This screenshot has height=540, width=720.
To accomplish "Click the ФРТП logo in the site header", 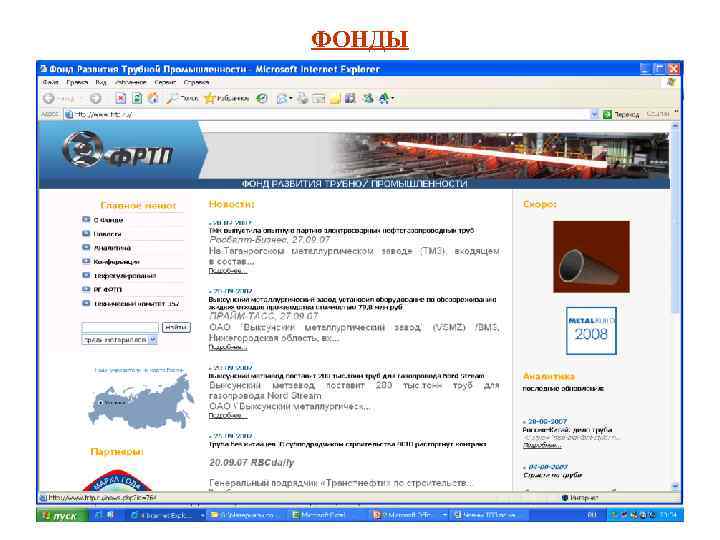I will 118,150.
